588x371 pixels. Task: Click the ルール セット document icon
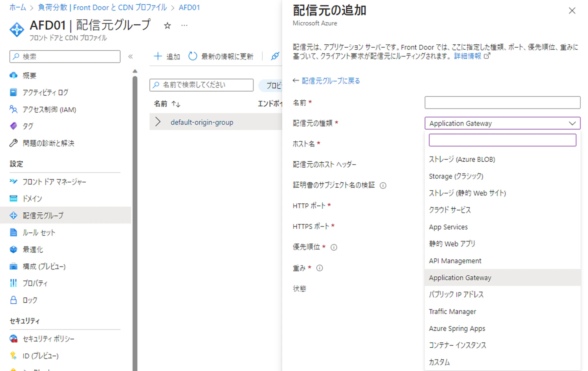click(x=14, y=232)
